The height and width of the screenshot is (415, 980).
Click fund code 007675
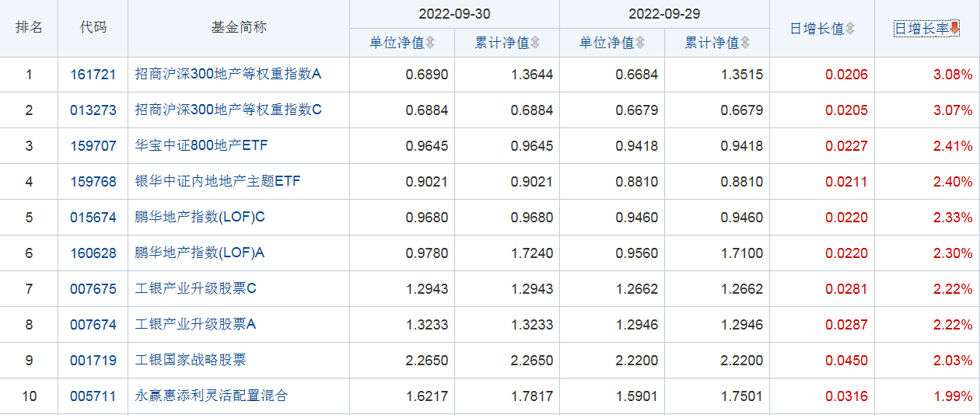93,289
